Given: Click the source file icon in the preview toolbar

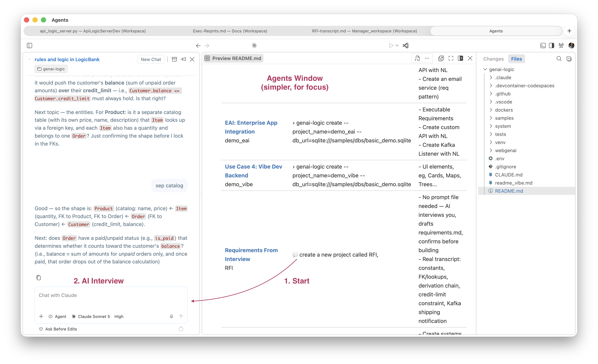Looking at the screenshot, I should pos(417,58).
